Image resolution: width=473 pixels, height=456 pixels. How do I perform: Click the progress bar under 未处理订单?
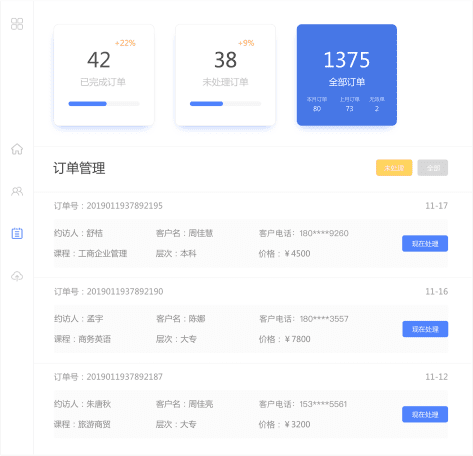pyautogui.click(x=225, y=104)
